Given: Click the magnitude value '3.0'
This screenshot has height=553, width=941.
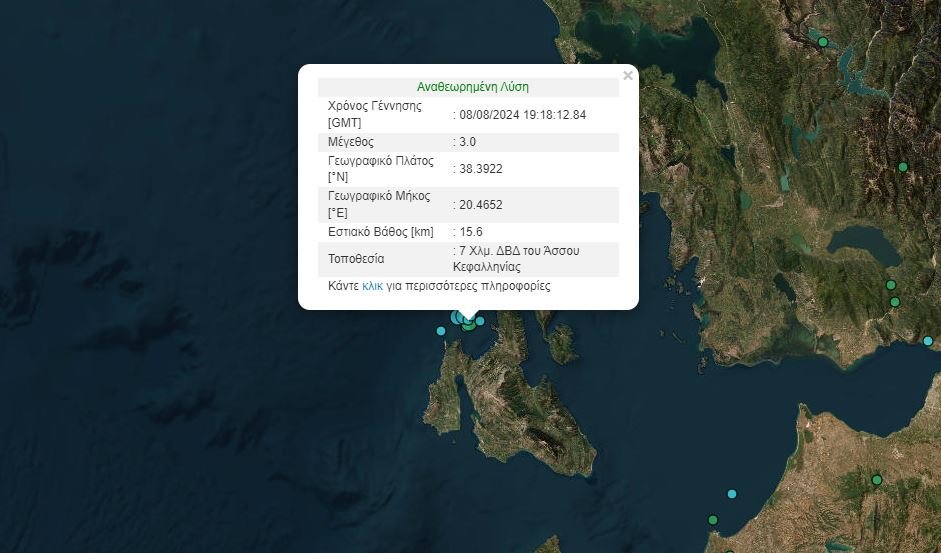Looking at the screenshot, I should [x=467, y=142].
